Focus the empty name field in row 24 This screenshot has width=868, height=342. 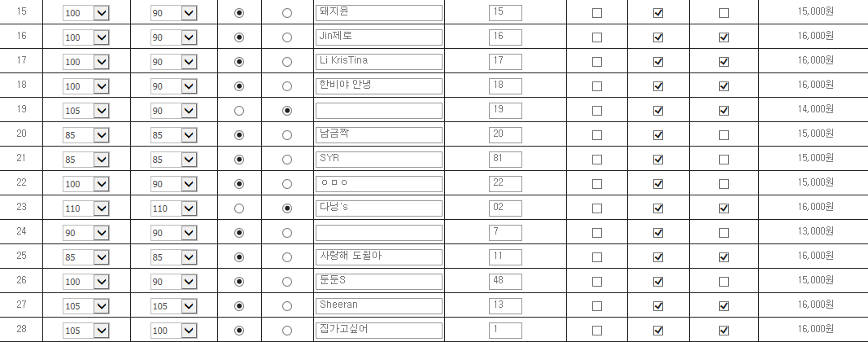point(378,233)
